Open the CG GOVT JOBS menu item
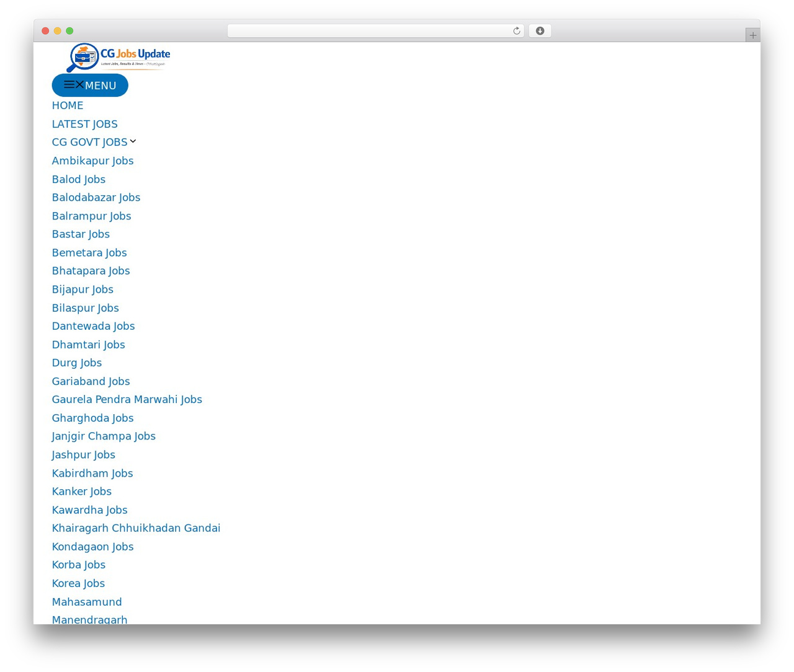The image size is (794, 672). (x=89, y=142)
